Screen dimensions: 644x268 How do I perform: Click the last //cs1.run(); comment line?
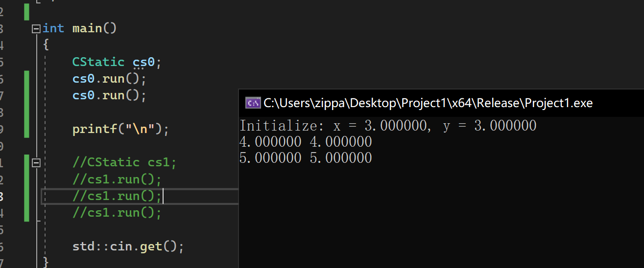[117, 213]
